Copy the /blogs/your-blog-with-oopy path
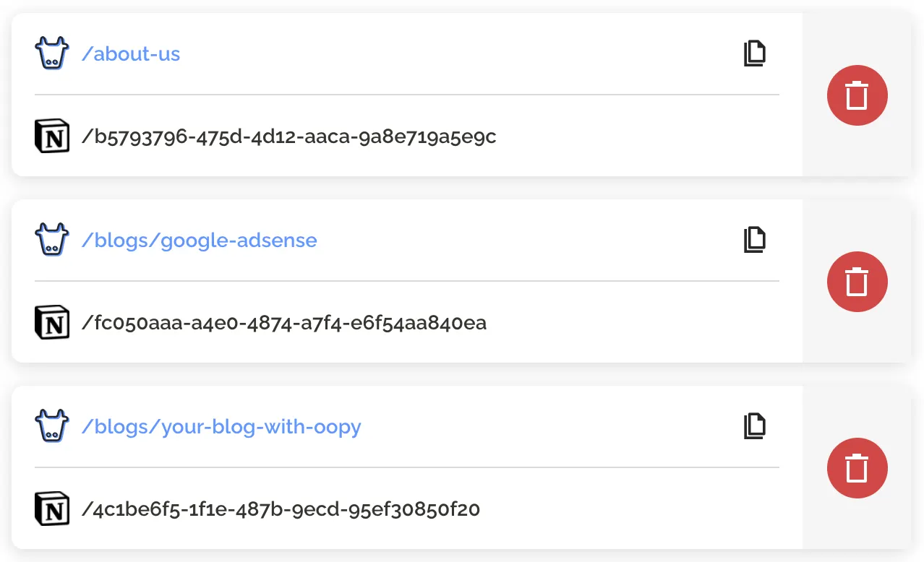 pyautogui.click(x=755, y=426)
